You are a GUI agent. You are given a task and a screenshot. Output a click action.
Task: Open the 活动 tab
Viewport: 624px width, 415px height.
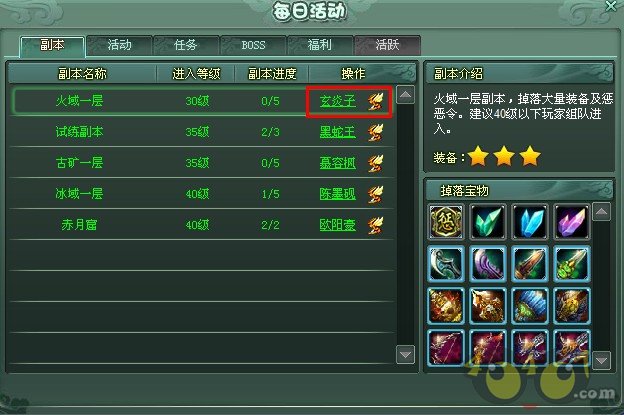(119, 45)
